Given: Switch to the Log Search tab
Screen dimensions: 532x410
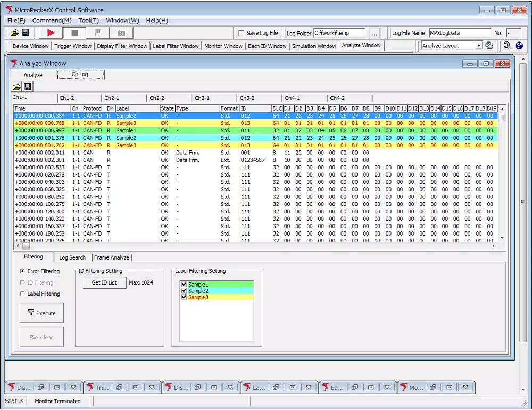Looking at the screenshot, I should coord(72,257).
